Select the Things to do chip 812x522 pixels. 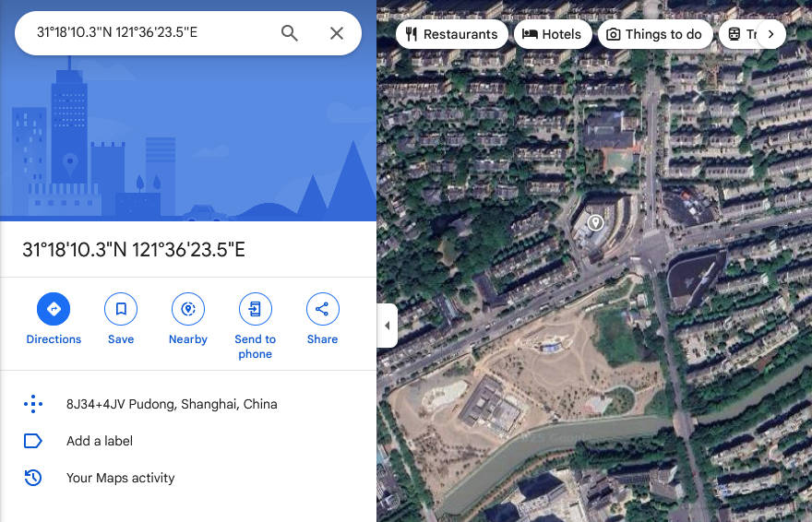[x=656, y=34]
